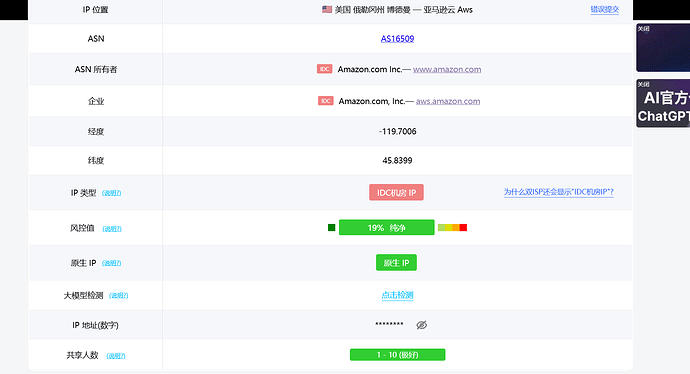
Task: Click the US flag icon in IP 位置 row
Action: point(327,9)
